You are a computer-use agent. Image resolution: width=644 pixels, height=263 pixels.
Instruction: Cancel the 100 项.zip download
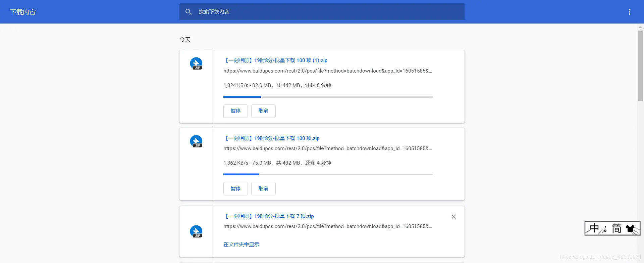[263, 189]
